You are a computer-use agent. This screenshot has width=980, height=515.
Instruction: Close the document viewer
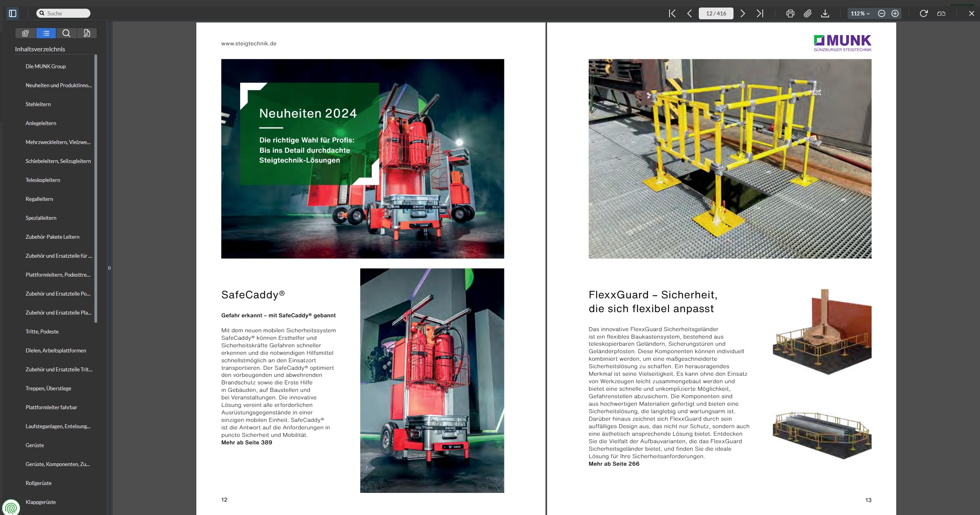click(x=972, y=13)
